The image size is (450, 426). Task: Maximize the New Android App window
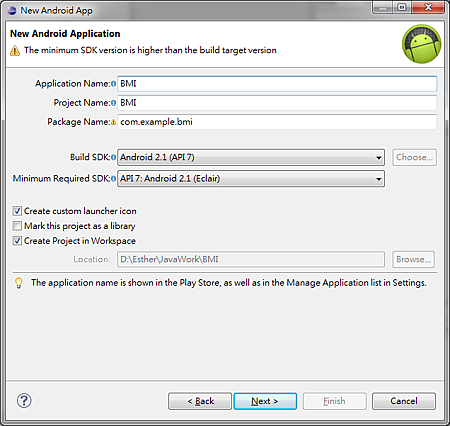coord(402,7)
